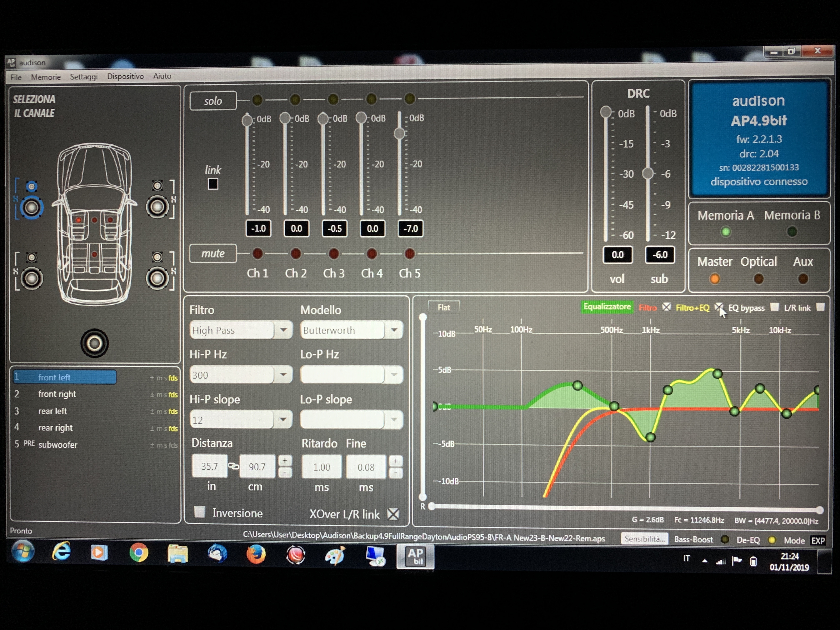
Task: Select the Memoria A indicator
Action: 726,232
